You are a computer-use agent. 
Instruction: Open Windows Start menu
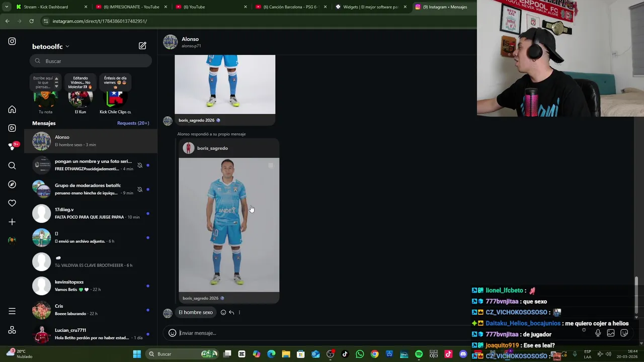(137, 354)
